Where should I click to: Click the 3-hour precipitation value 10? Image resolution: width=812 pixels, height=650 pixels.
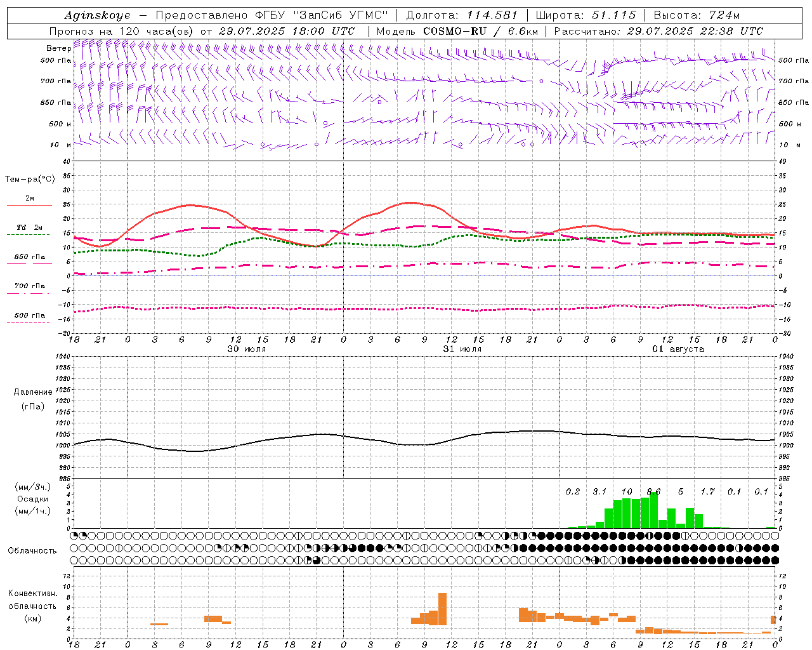pos(627,491)
